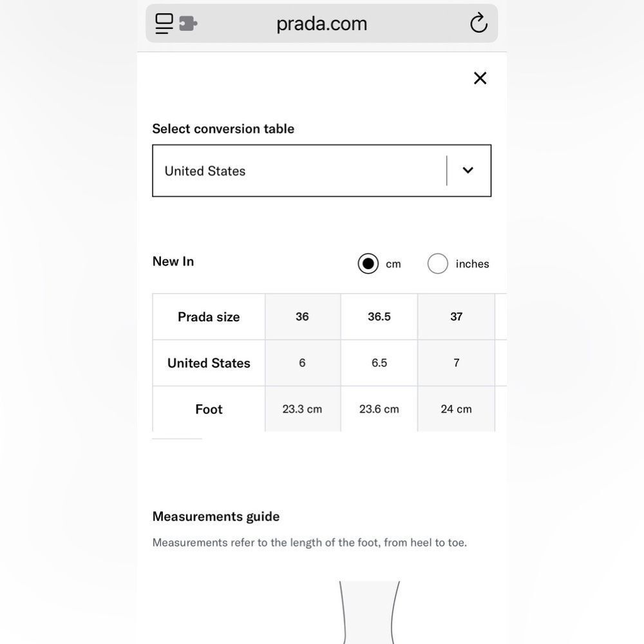The height and width of the screenshot is (644, 644).
Task: Click the foot outline illustration
Action: 369,612
